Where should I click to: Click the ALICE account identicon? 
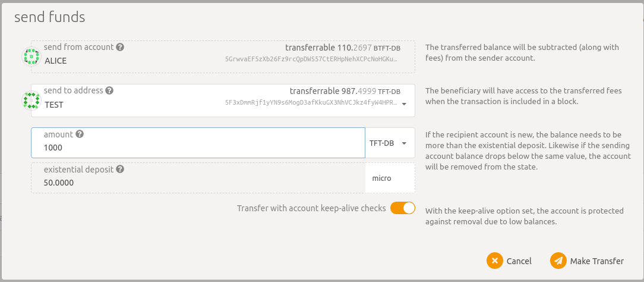tap(31, 57)
